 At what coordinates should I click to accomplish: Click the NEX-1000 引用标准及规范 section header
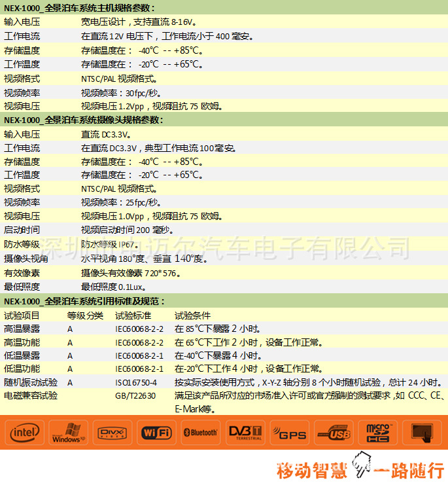pos(84,301)
